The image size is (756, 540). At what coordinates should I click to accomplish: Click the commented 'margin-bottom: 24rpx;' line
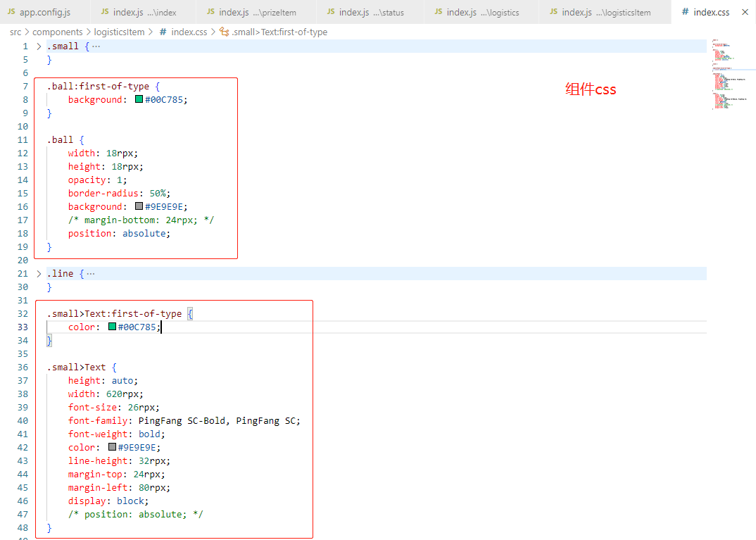pos(141,220)
